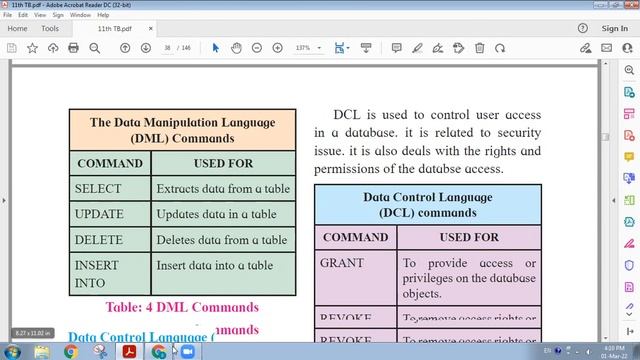Open Export PDF tool in right pane
Image resolution: width=640 pixels, height=360 pixels.
tap(629, 92)
